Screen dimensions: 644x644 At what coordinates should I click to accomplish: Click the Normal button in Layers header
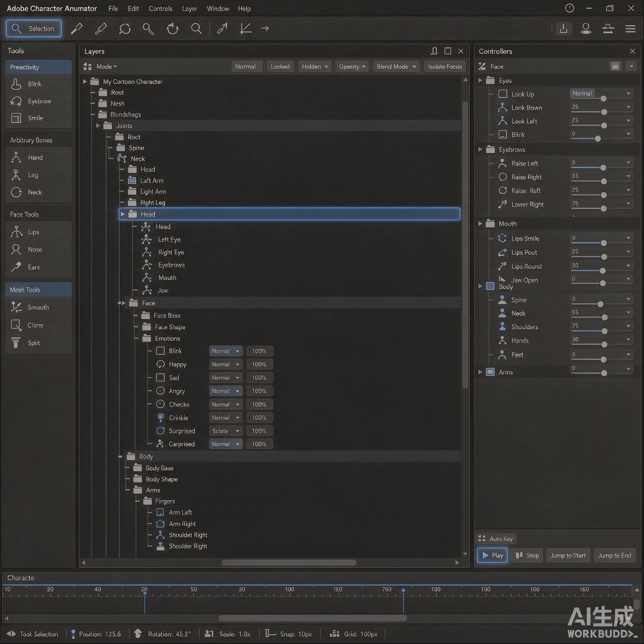click(x=246, y=67)
